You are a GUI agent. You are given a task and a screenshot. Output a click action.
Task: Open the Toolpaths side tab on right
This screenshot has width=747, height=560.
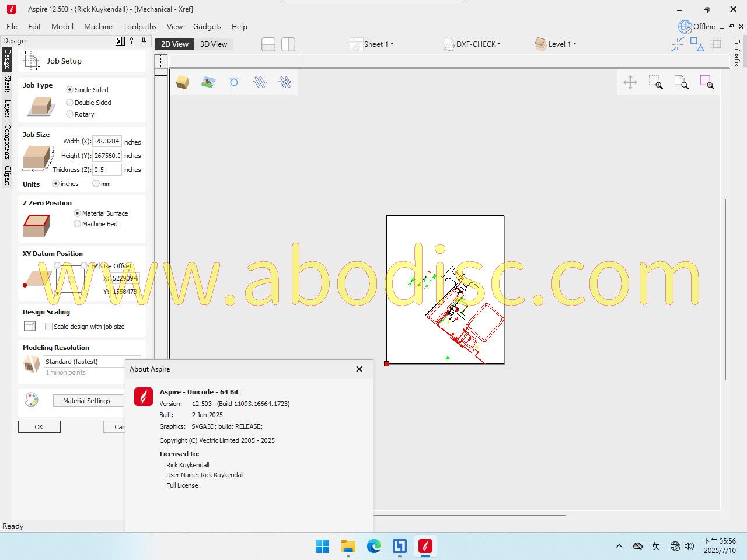coord(737,52)
